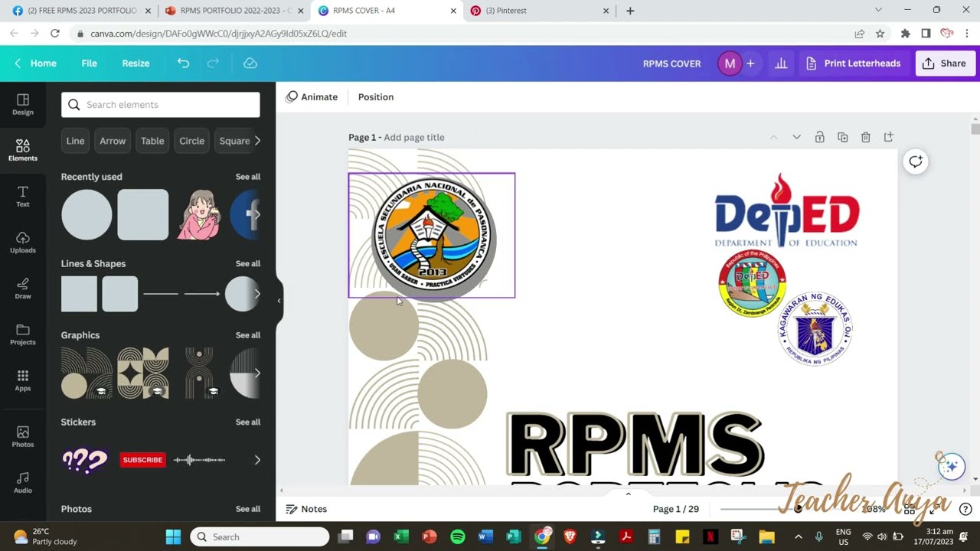Move page 1 down with the arrow
The image size is (980, 551).
pyautogui.click(x=796, y=137)
